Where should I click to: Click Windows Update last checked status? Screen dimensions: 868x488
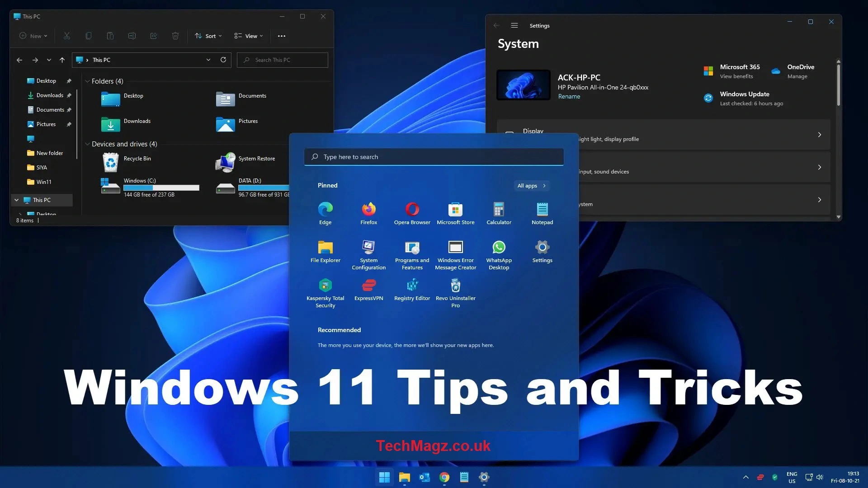750,103
